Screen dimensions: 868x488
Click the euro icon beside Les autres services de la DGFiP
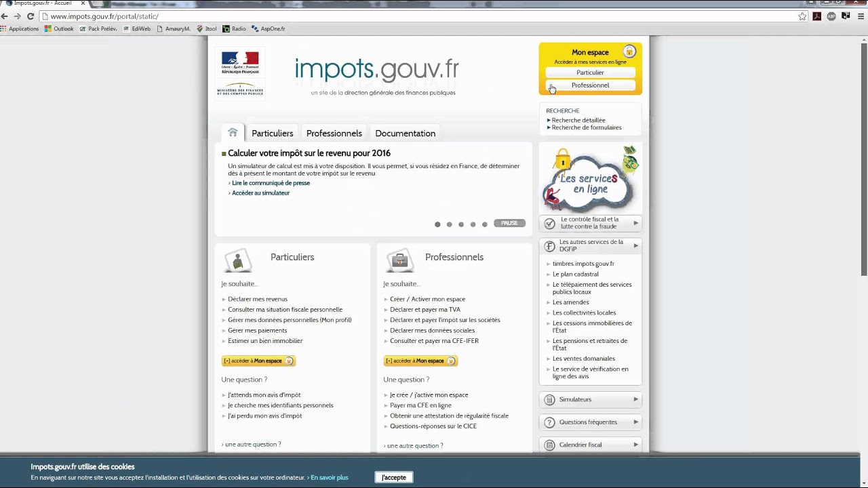point(549,246)
